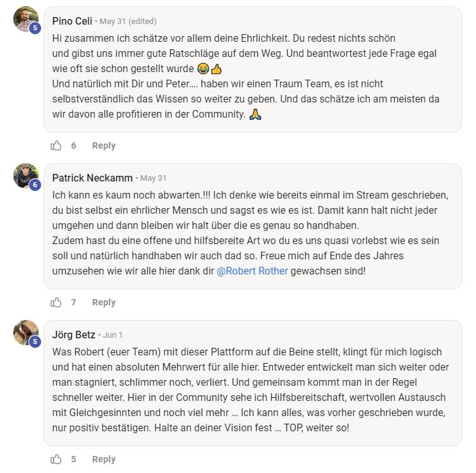Click the 'Jun 1' timestamp on Jörg's comment
Screen dimensions: 476x473
[x=113, y=335]
